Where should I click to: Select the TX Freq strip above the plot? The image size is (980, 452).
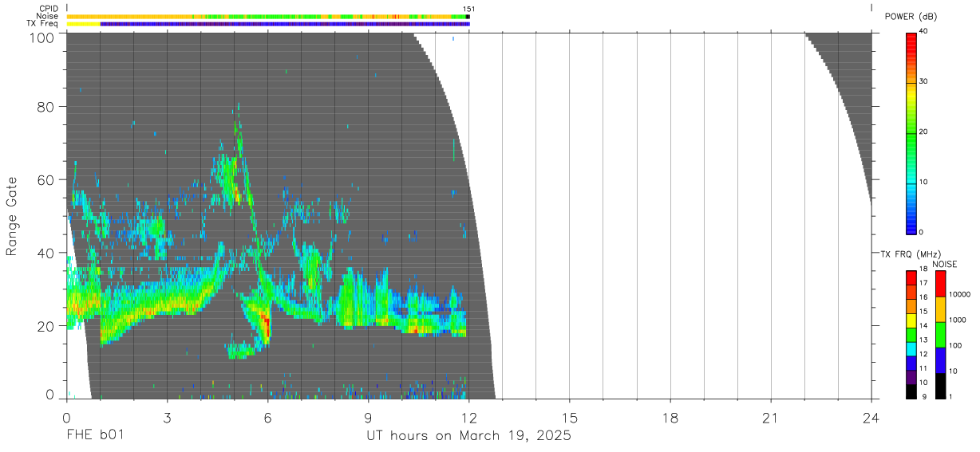(x=268, y=24)
